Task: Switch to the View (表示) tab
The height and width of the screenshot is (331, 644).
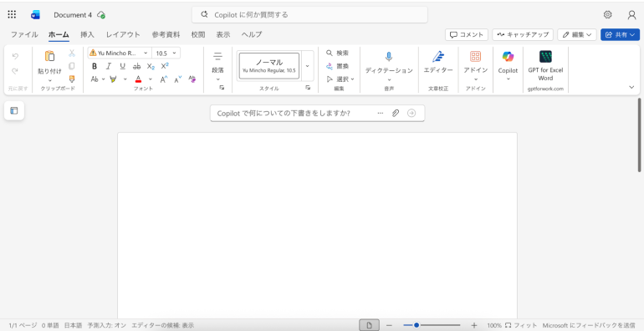Action: [x=223, y=34]
